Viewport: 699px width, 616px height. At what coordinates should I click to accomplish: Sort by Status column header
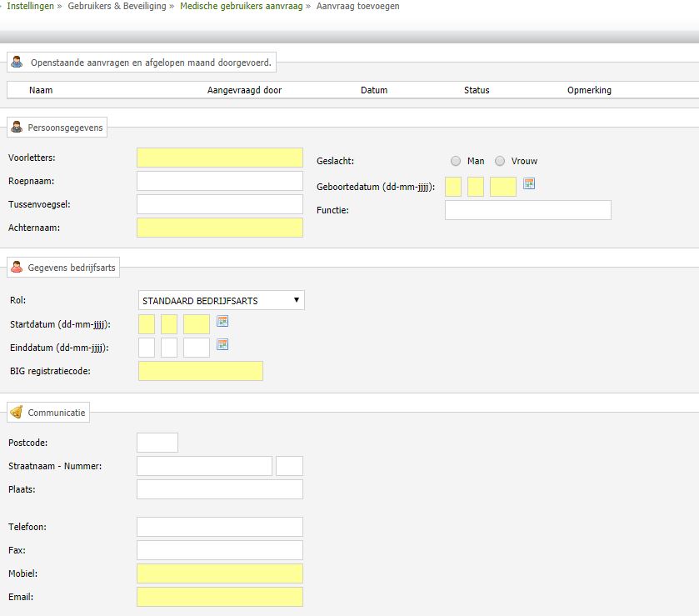pyautogui.click(x=477, y=90)
